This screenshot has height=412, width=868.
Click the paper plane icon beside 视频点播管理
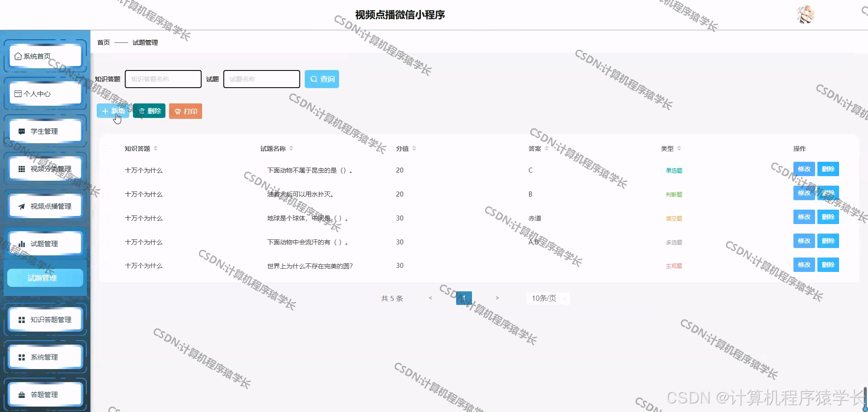point(21,206)
